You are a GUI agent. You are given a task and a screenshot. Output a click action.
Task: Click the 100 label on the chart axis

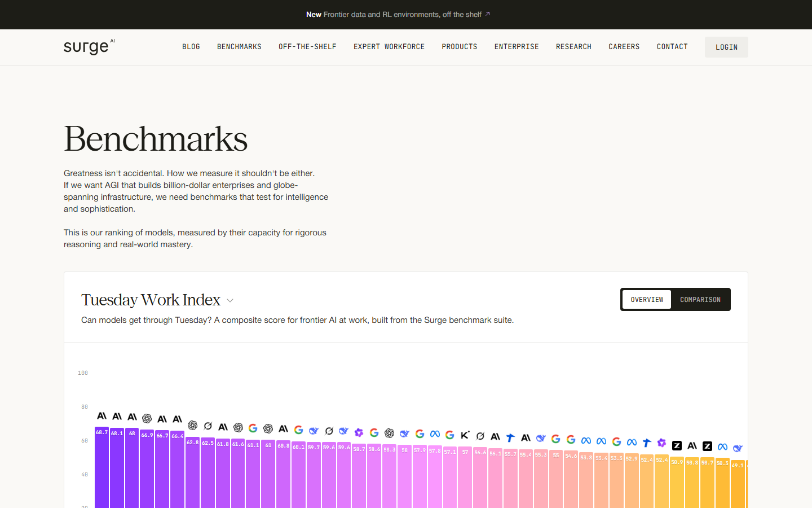point(83,373)
